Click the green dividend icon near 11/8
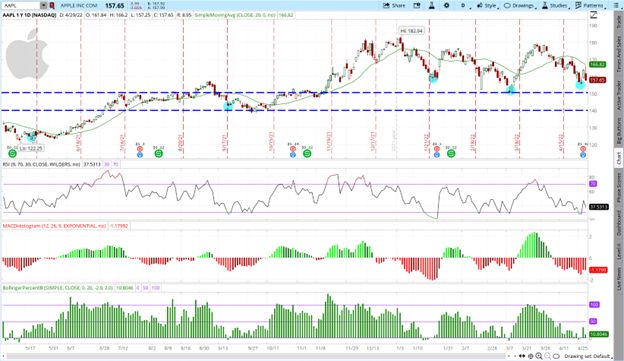This screenshot has height=361, width=624. pyautogui.click(x=307, y=153)
